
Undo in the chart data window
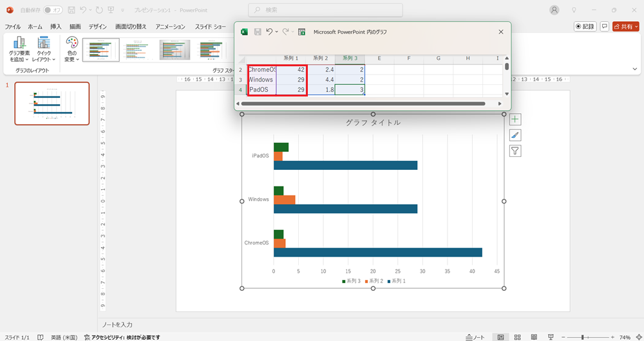click(x=269, y=32)
